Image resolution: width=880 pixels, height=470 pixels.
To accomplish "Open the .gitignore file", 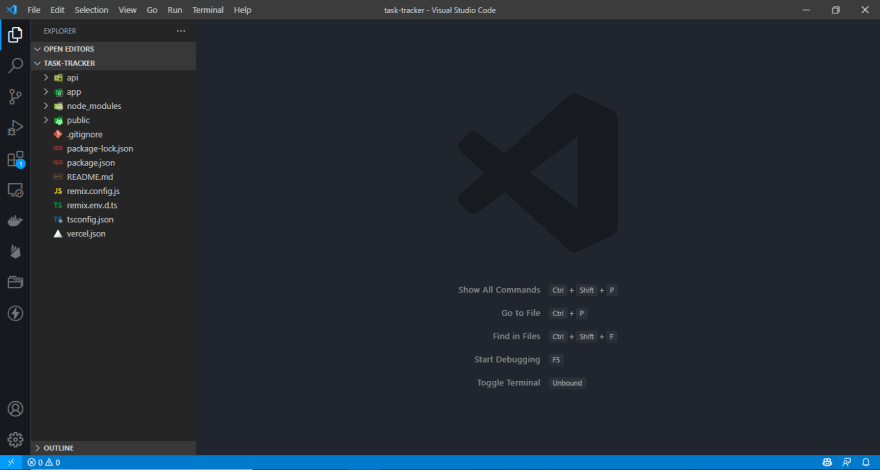I will coord(113,134).
